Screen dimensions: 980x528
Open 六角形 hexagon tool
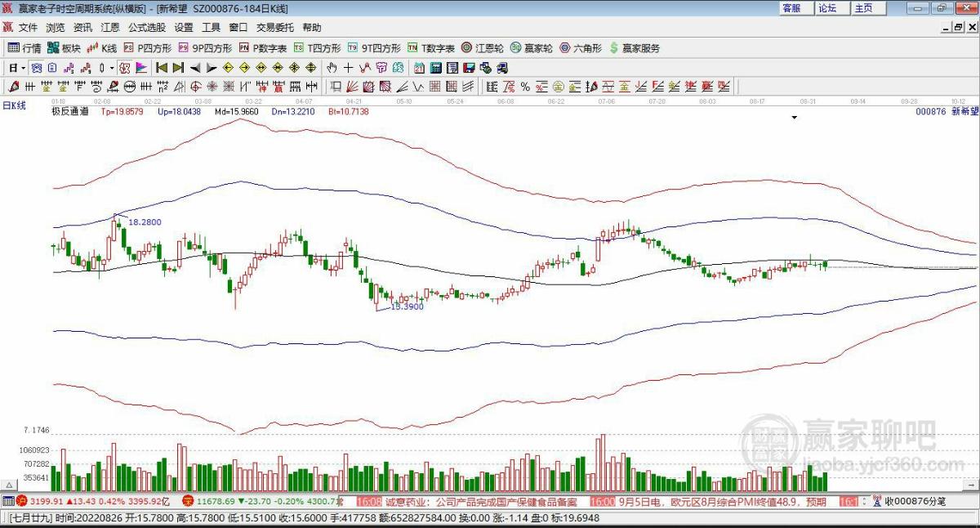581,48
